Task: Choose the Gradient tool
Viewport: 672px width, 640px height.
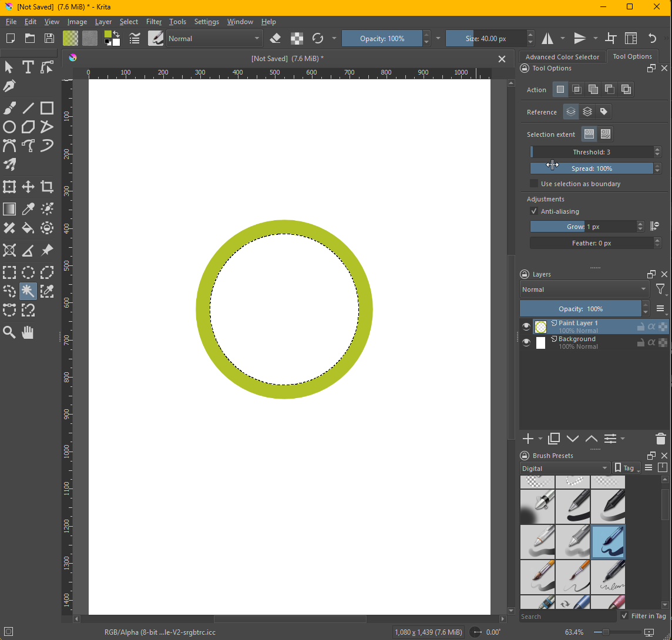Action: pos(9,209)
